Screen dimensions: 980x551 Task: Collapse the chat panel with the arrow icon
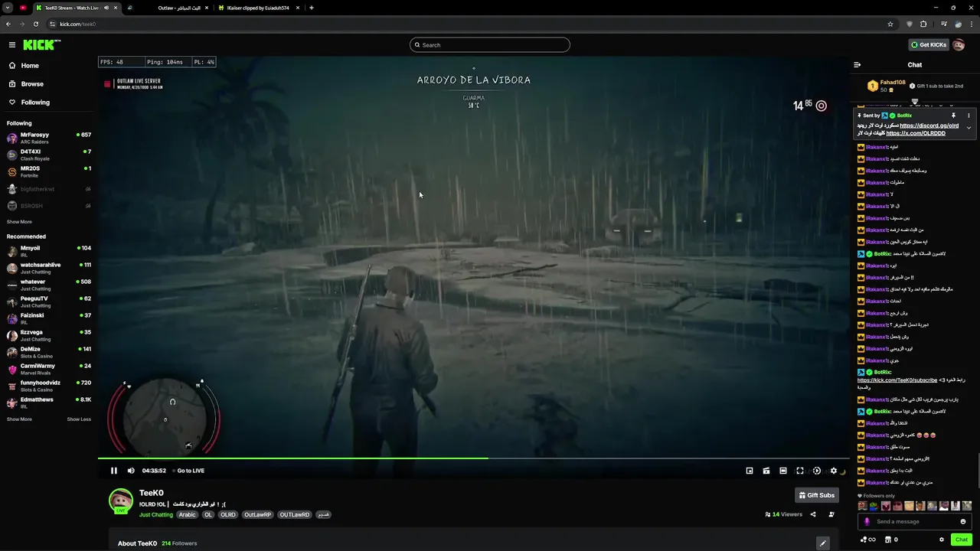pyautogui.click(x=857, y=65)
